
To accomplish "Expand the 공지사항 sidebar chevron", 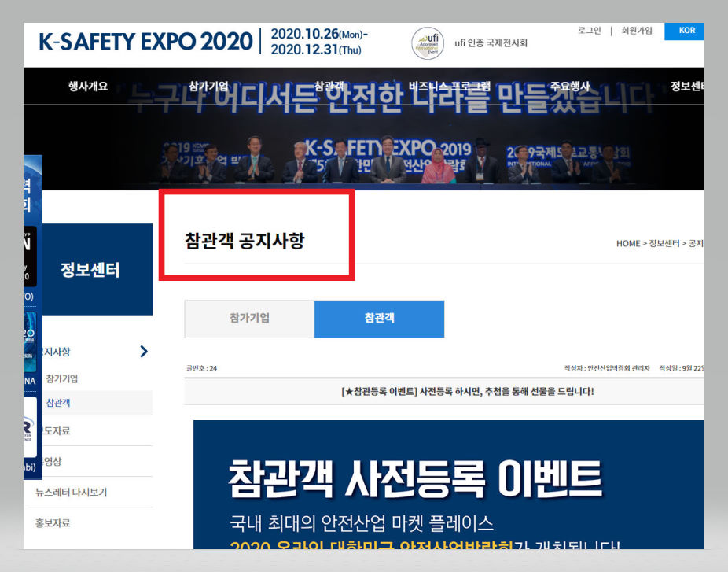I will click(144, 352).
